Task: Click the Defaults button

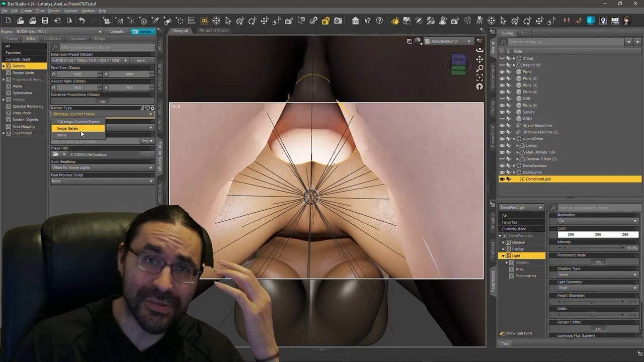Action: 117,31
